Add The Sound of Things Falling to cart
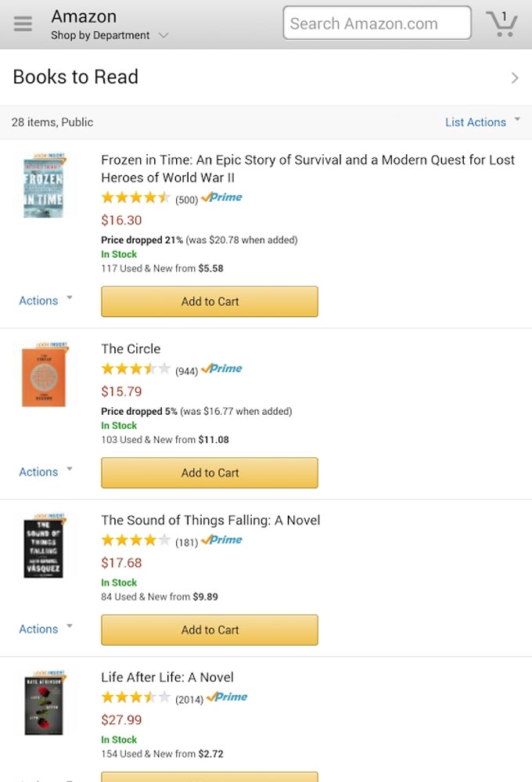The width and height of the screenshot is (532, 782). point(209,630)
